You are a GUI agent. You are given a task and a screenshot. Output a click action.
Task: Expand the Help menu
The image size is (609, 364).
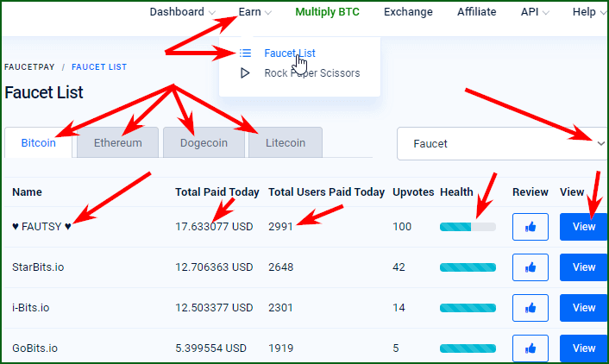(589, 12)
